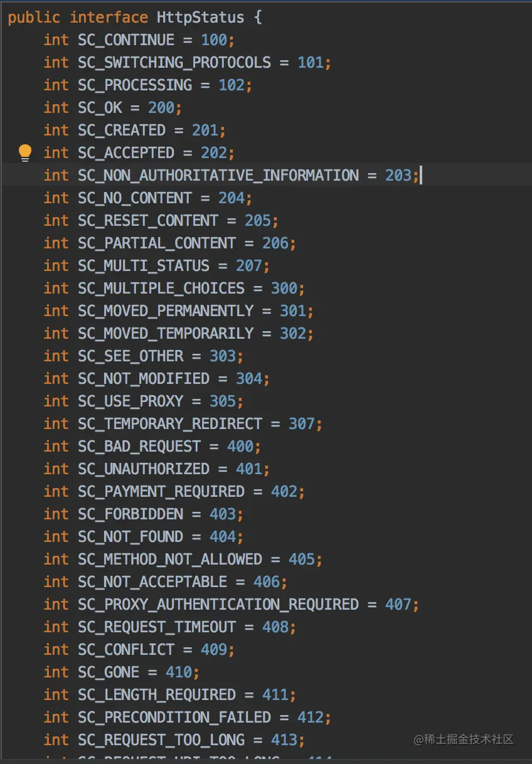Click the SC_NO_CONTENT constant
Image resolution: width=532 pixels, height=764 pixels.
click(135, 198)
